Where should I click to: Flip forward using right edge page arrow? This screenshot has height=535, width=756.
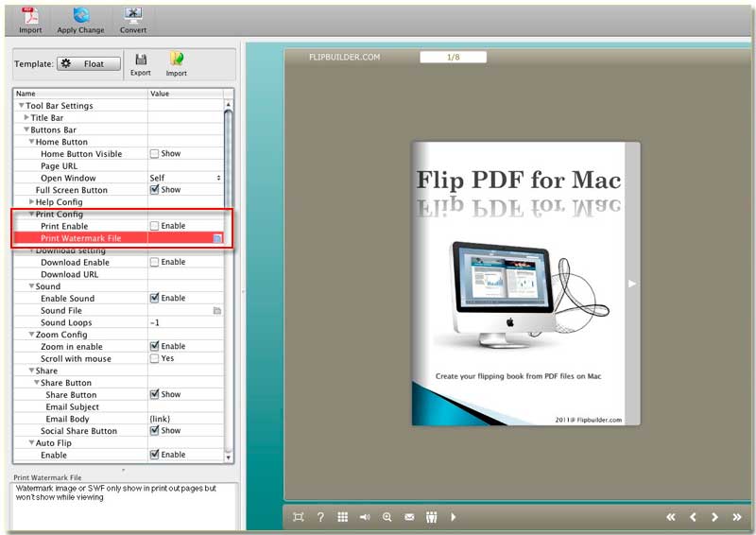pos(632,284)
